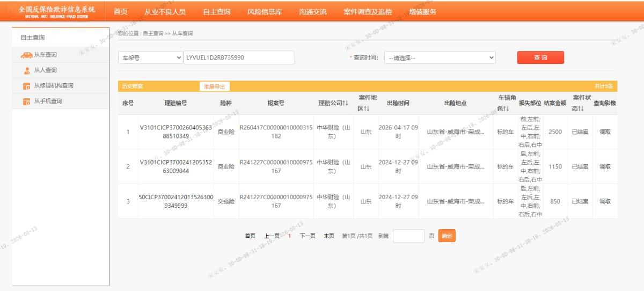Click settlement amount 1150

pos(555,166)
